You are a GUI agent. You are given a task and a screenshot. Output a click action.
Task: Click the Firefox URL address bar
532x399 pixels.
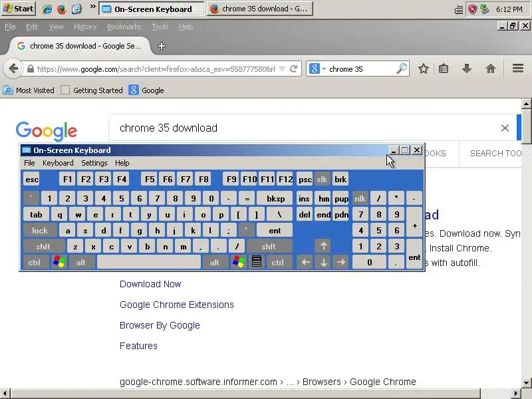(156, 69)
